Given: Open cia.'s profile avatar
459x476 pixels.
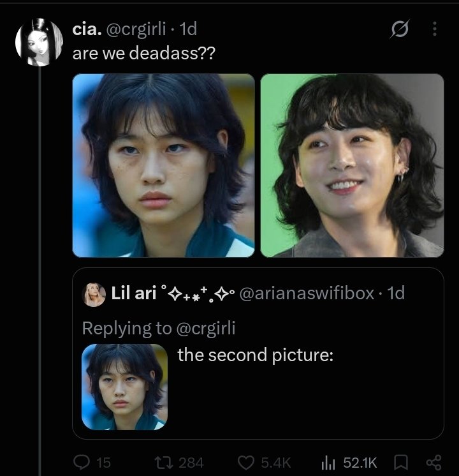Looking at the screenshot, I should 39,42.
